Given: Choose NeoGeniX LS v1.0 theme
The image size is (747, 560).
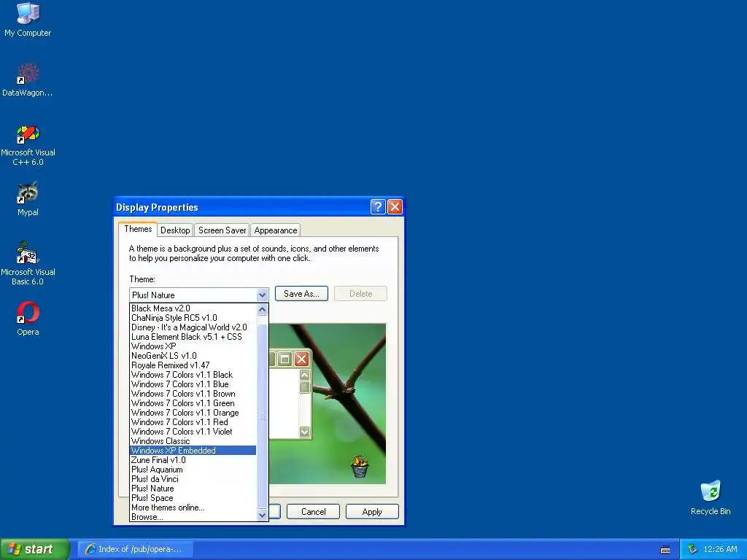Looking at the screenshot, I should tap(193, 356).
